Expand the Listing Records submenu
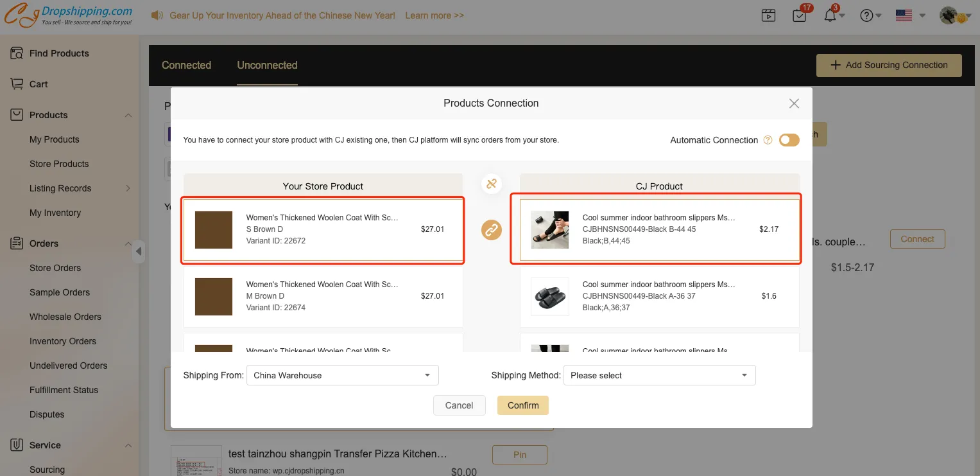The image size is (980, 476). [x=128, y=188]
